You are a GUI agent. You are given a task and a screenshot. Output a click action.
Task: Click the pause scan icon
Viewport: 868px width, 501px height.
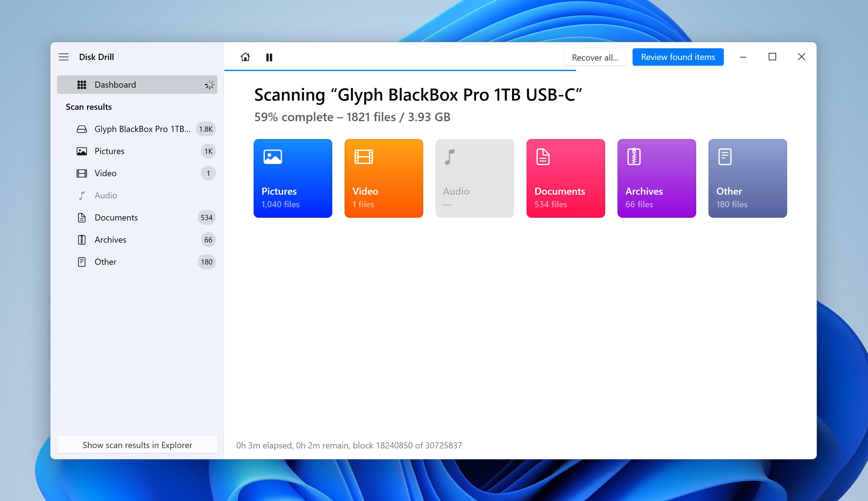point(270,57)
